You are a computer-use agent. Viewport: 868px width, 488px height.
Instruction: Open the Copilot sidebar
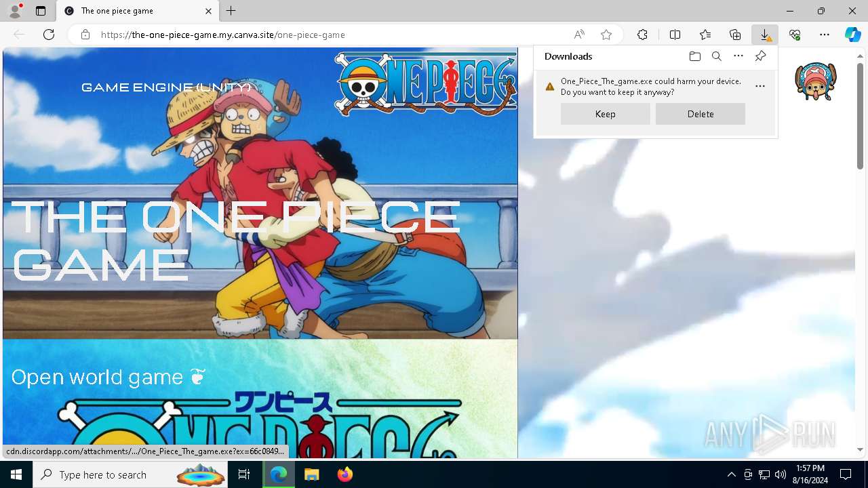tap(853, 35)
